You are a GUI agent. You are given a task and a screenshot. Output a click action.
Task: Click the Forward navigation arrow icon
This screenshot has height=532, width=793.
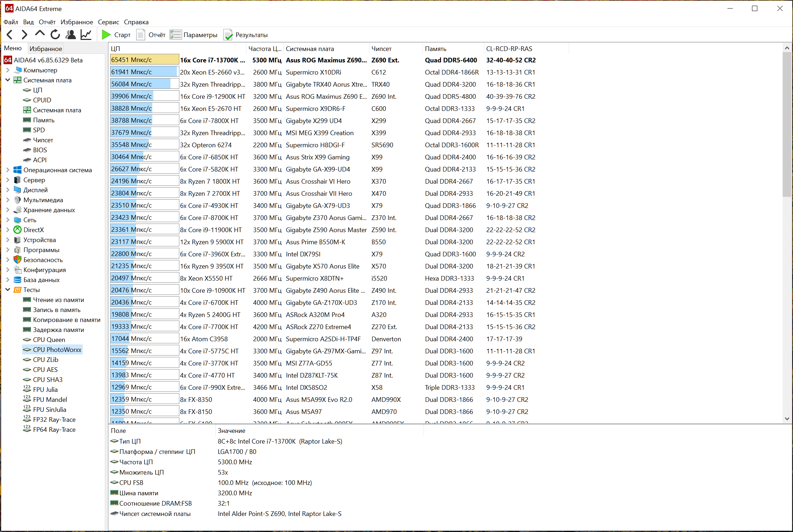pyautogui.click(x=24, y=35)
